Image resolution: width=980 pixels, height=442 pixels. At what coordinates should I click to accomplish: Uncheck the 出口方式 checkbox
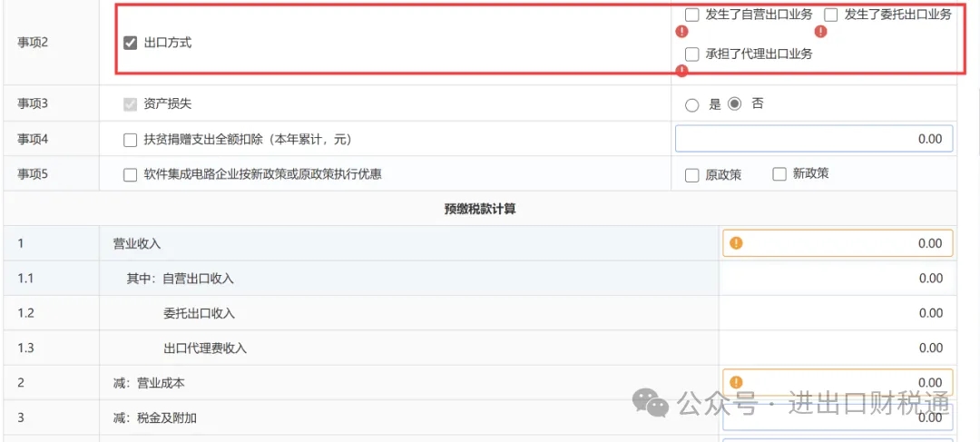point(130,43)
